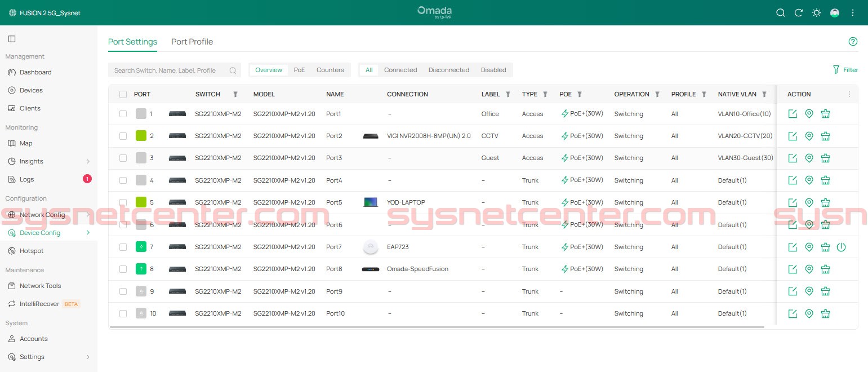Tick the select-all checkbox in table header
This screenshot has height=372, width=868.
[x=123, y=94]
